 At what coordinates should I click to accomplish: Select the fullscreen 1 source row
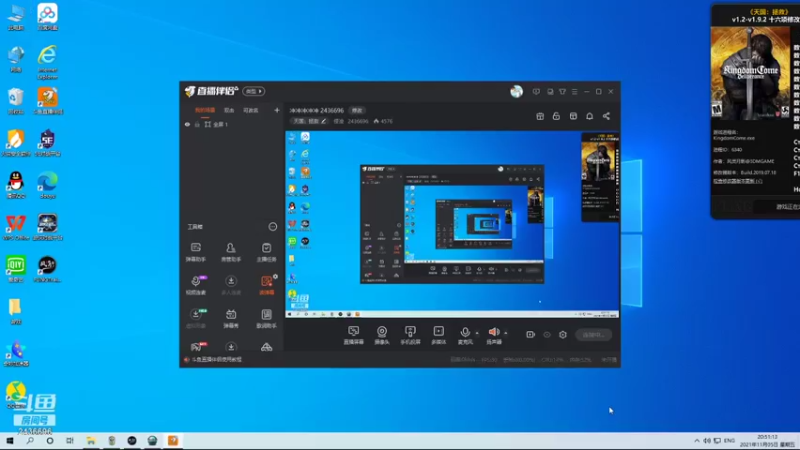point(232,124)
